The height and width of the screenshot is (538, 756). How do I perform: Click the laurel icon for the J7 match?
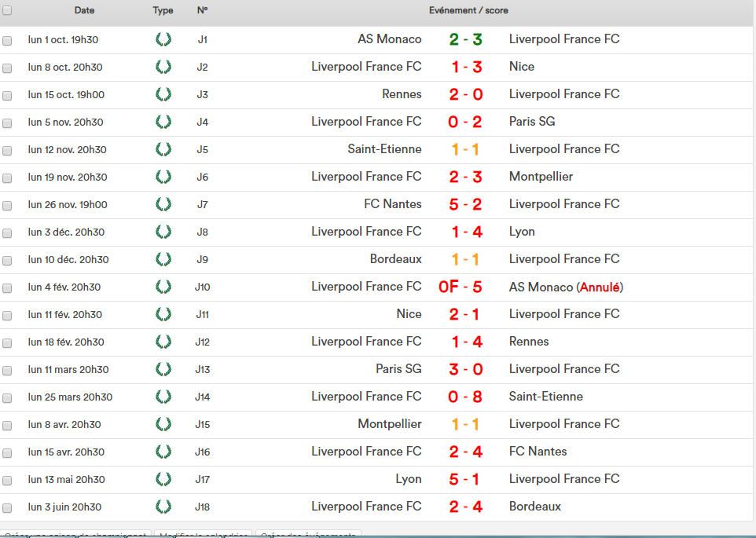pyautogui.click(x=163, y=204)
